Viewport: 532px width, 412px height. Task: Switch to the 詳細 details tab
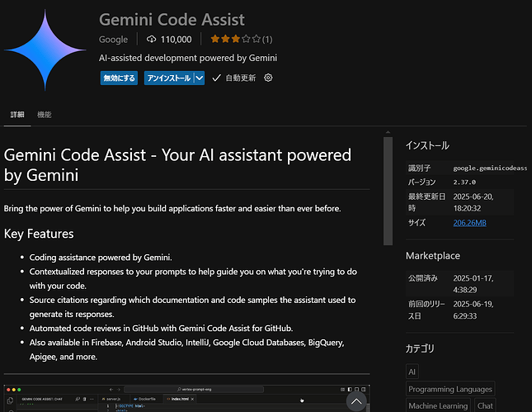coord(17,115)
